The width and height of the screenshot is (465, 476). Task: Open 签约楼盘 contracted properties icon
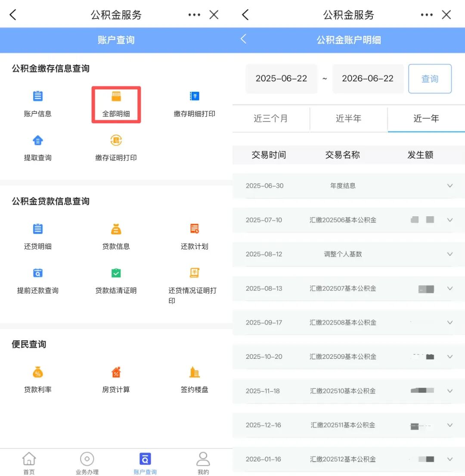tap(194, 372)
